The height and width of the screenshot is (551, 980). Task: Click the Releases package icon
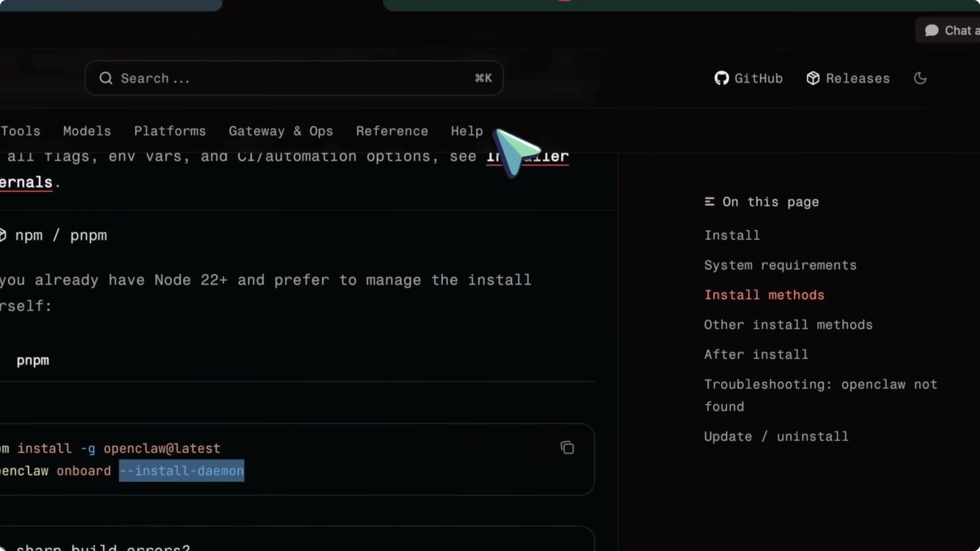click(812, 78)
